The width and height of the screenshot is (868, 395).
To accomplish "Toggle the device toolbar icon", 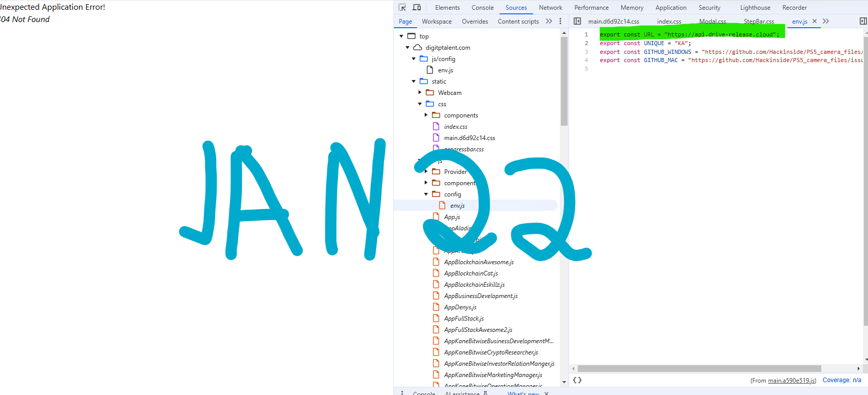I will click(417, 8).
